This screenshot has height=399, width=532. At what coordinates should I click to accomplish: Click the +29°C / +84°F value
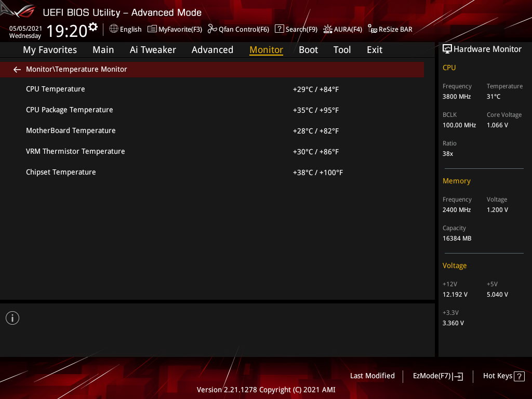click(x=316, y=89)
